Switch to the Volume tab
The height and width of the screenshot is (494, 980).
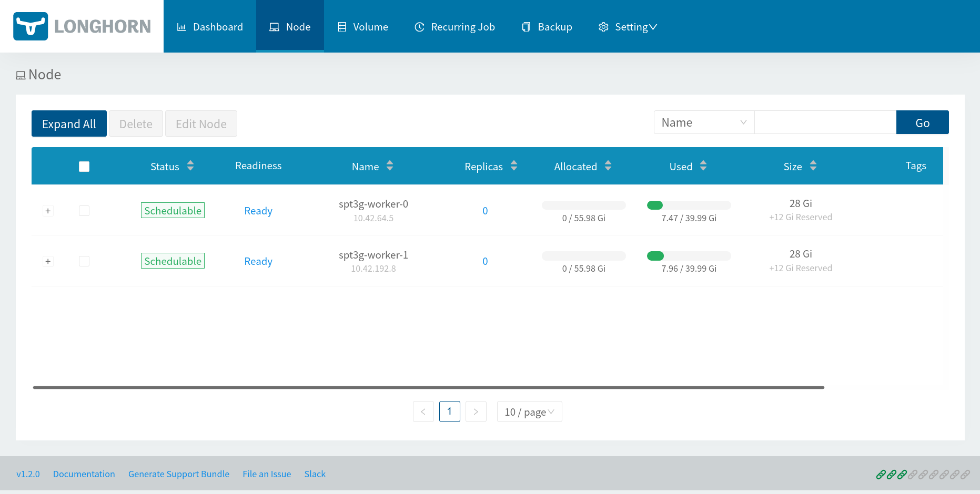point(363,27)
